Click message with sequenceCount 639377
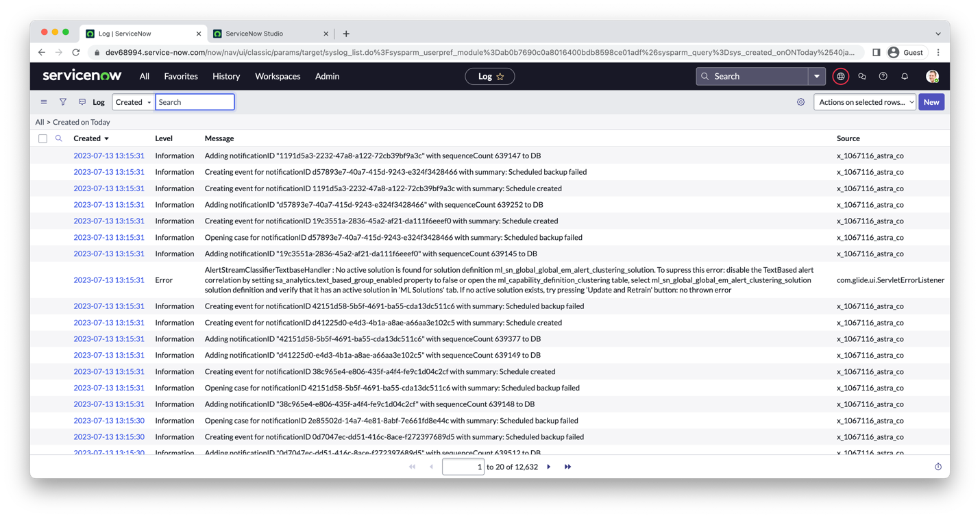The image size is (980, 518). (x=373, y=338)
